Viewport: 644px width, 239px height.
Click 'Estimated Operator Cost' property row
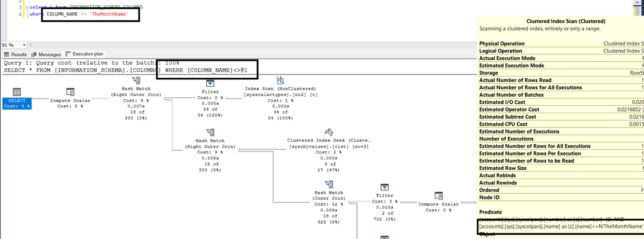561,109
